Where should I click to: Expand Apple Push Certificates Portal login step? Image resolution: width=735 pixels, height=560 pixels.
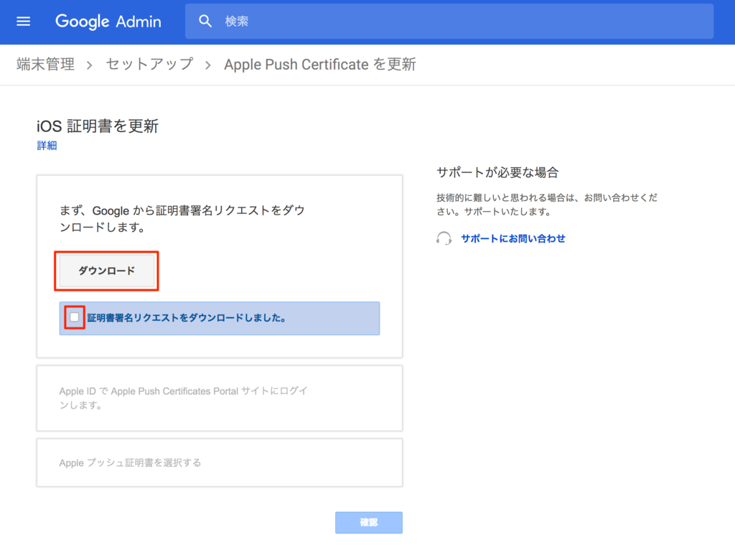[x=220, y=398]
